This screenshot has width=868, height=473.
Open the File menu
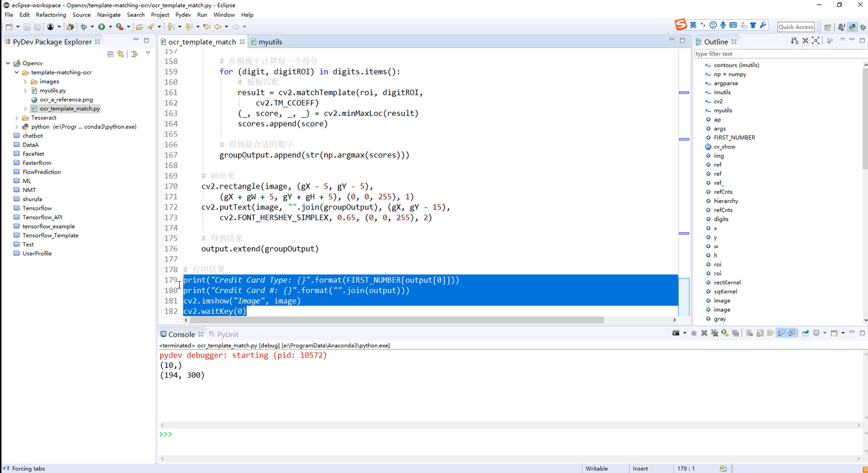(9, 15)
